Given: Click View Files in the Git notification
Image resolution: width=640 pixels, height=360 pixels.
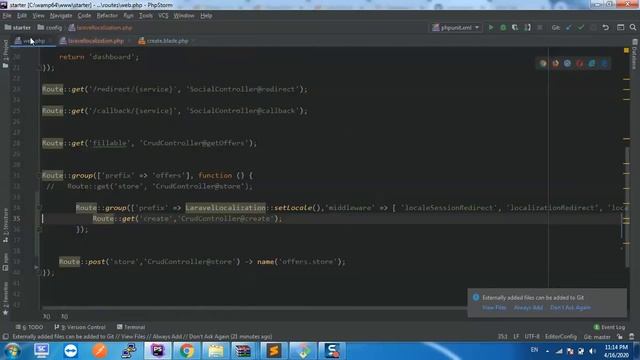Looking at the screenshot, I should click(x=494, y=307).
